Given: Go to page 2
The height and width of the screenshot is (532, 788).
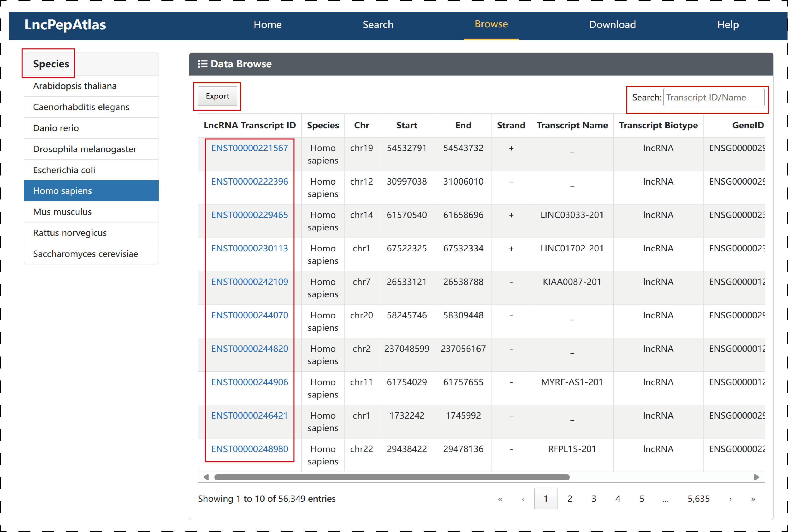Looking at the screenshot, I should (x=570, y=499).
